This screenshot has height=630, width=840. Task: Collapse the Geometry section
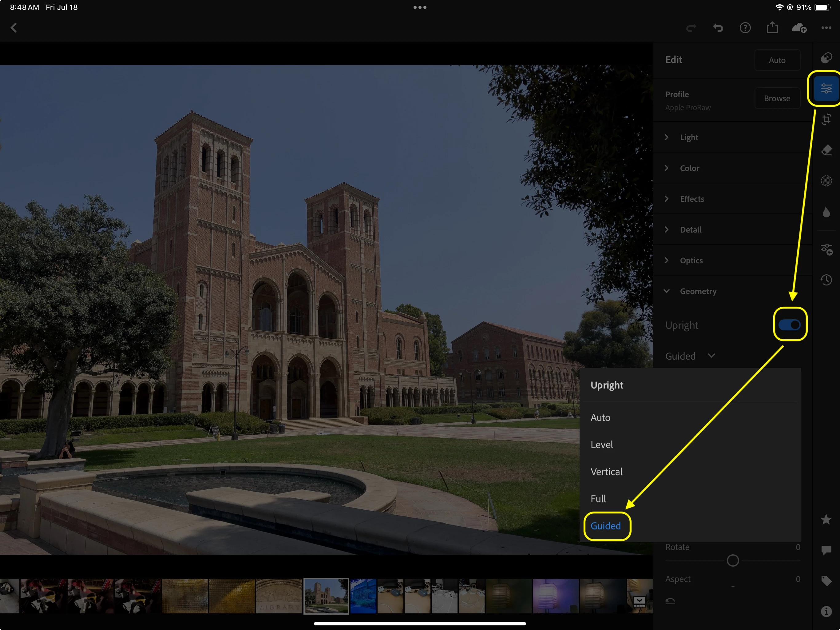(698, 291)
